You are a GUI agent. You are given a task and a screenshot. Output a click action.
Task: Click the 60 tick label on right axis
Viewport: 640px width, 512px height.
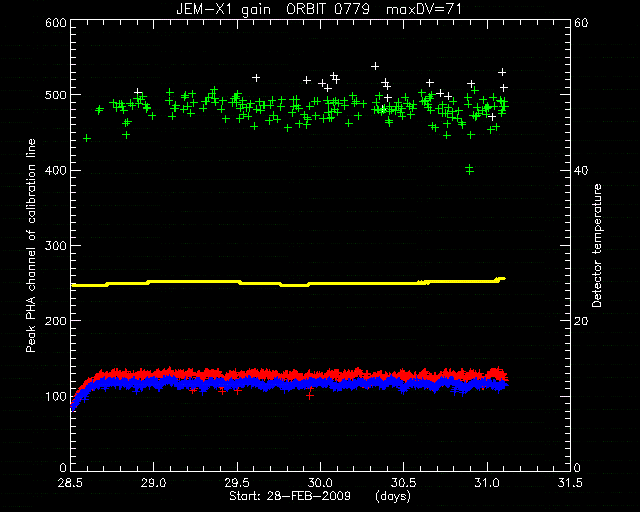click(581, 23)
